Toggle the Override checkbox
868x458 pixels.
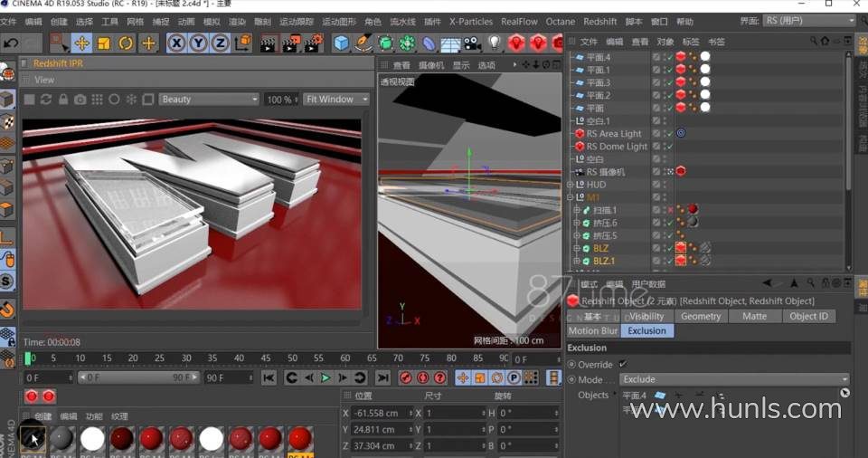pyautogui.click(x=623, y=364)
